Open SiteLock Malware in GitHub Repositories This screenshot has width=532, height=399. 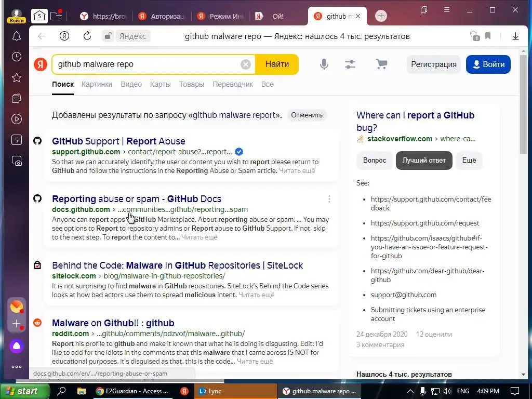coord(178,265)
